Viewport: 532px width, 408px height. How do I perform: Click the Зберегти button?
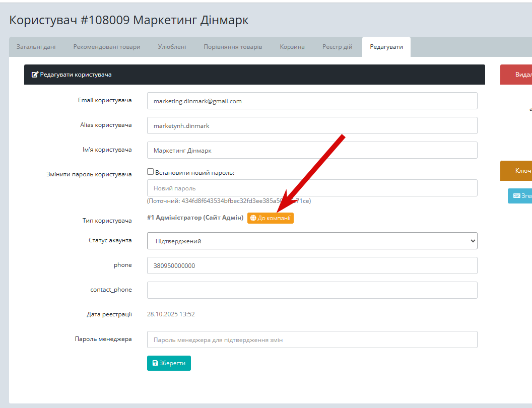click(x=169, y=363)
